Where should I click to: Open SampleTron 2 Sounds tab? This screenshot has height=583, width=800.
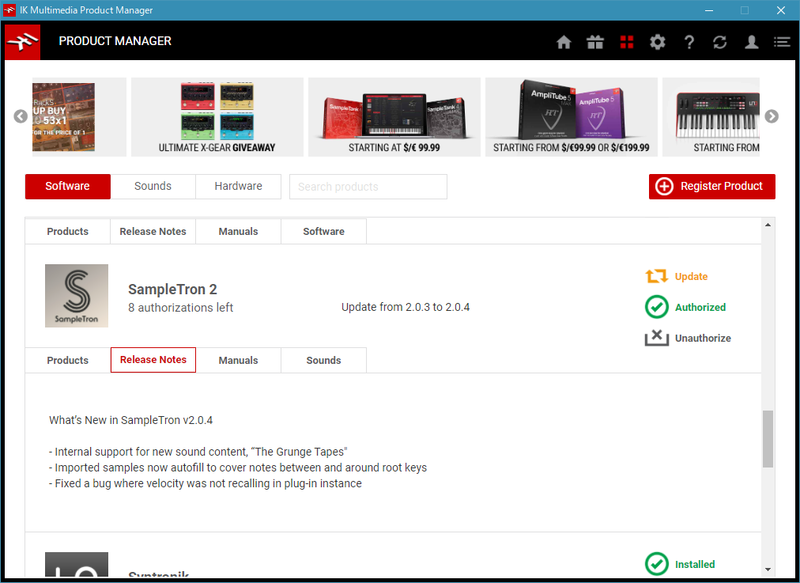(x=323, y=360)
